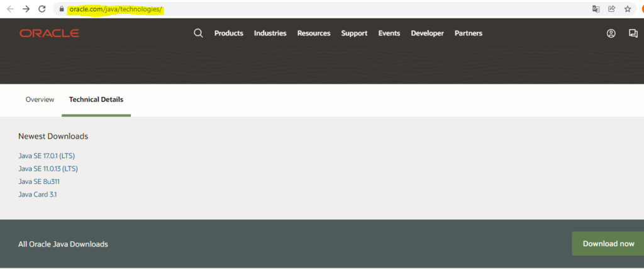
Task: Open the Industries menu
Action: click(270, 33)
